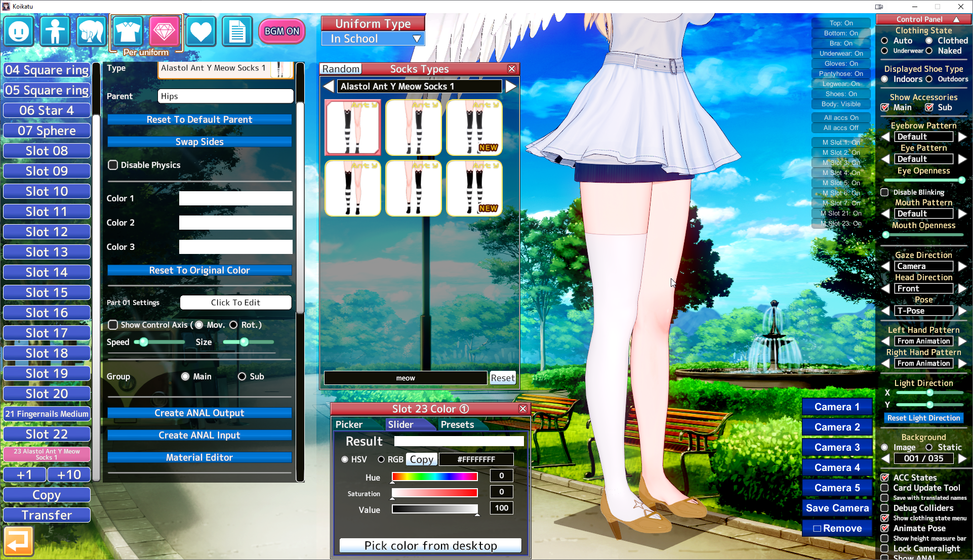Click the Material Editor button
The width and height of the screenshot is (973, 560).
199,457
